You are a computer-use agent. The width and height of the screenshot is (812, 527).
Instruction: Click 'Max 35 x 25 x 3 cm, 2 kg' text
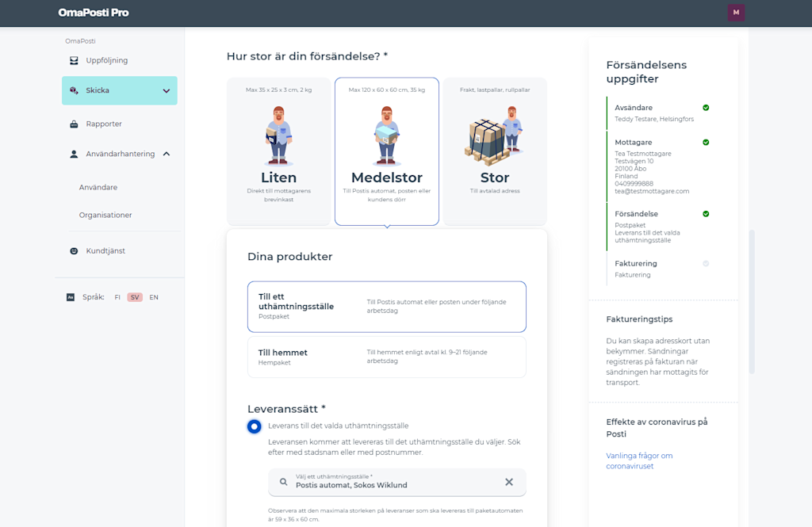point(278,90)
